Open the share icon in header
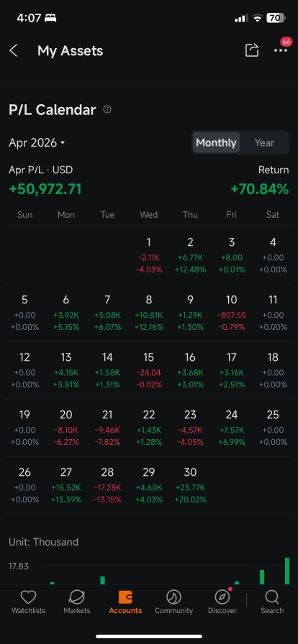 click(x=251, y=50)
